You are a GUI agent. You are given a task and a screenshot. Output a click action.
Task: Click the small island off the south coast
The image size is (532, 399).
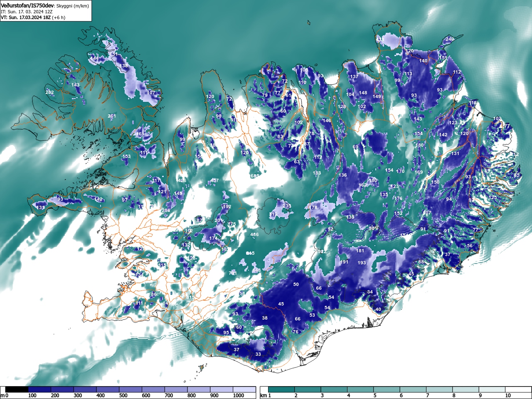click(x=201, y=368)
